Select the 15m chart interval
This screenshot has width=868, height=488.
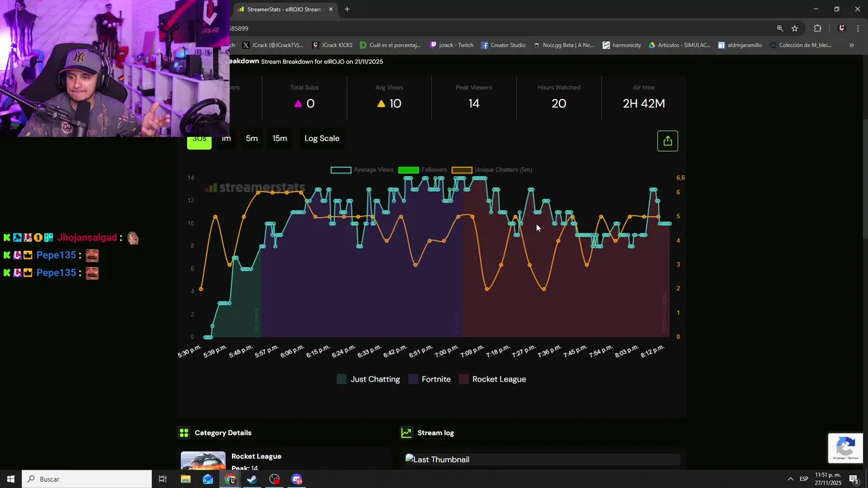click(279, 138)
